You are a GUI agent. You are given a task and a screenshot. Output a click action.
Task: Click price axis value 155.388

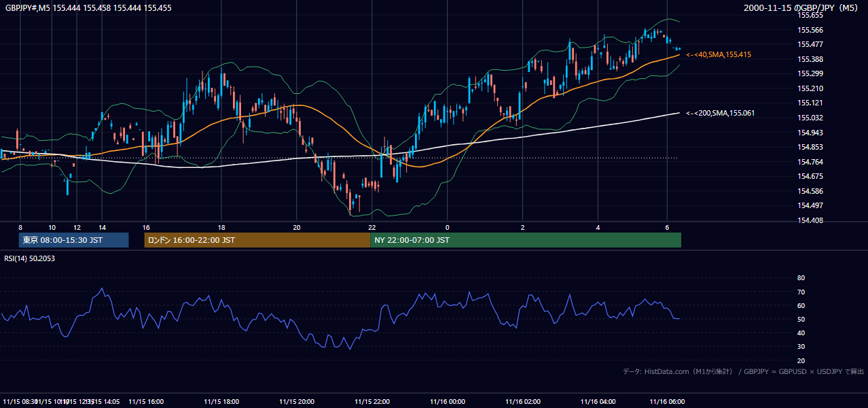810,59
